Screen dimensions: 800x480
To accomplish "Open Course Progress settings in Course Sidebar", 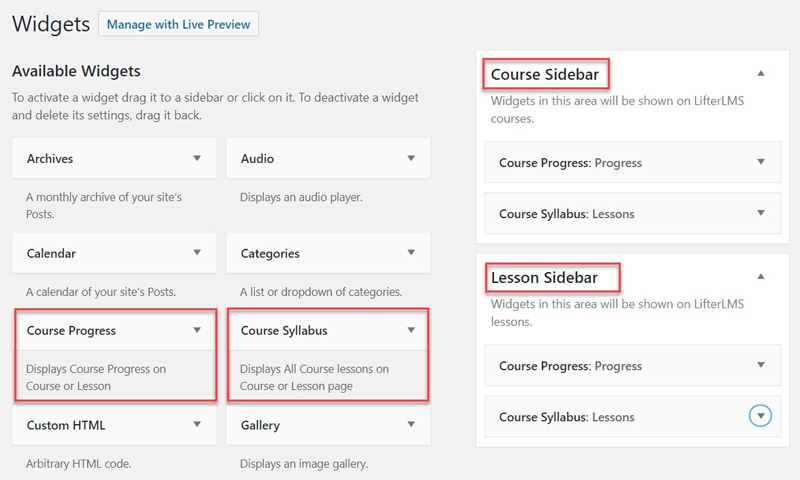I will pos(761,162).
